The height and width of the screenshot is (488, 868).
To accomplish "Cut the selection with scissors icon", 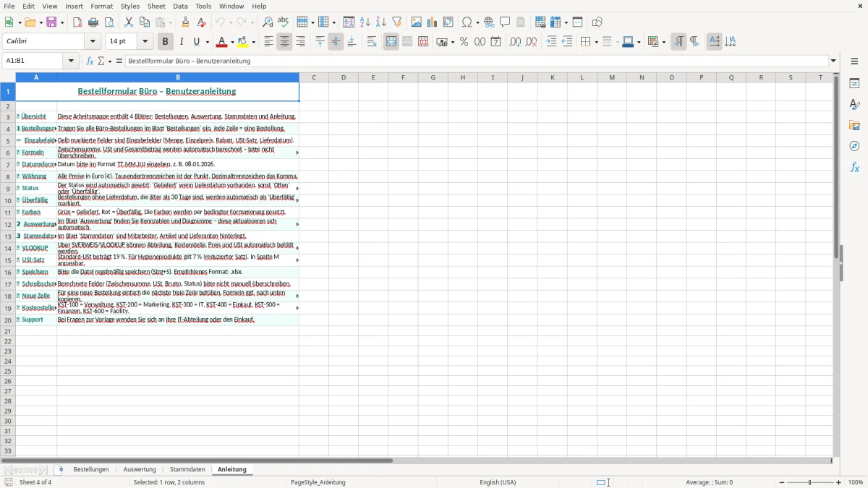I will coord(129,22).
